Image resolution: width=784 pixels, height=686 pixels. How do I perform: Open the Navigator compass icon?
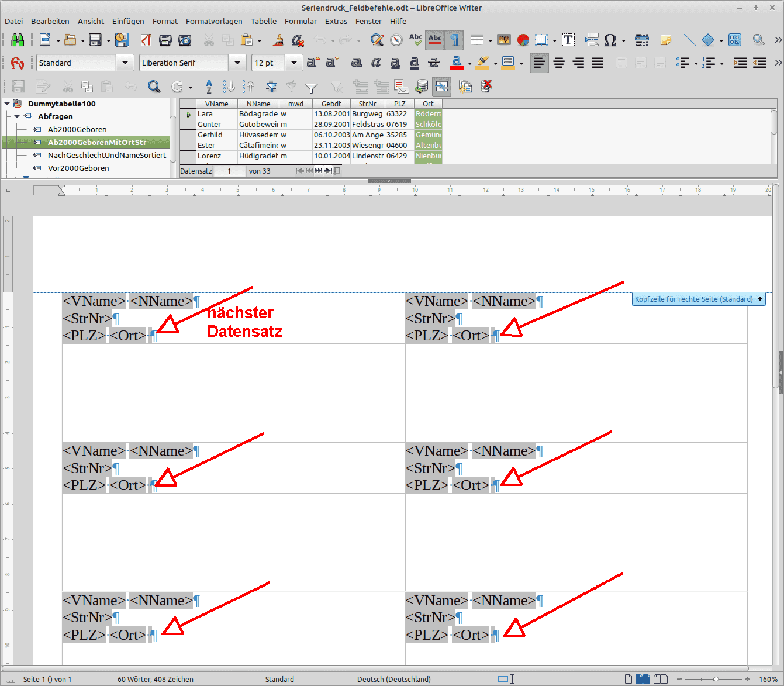pyautogui.click(x=396, y=40)
